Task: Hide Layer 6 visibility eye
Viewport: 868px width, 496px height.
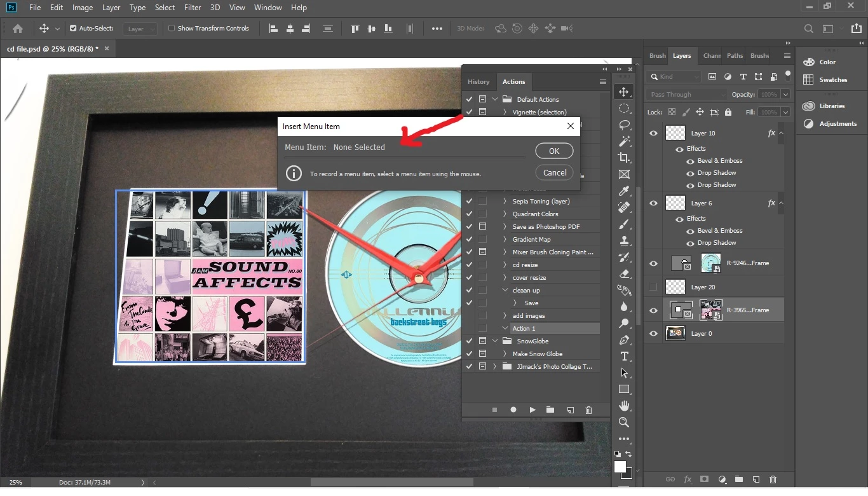Action: point(653,203)
